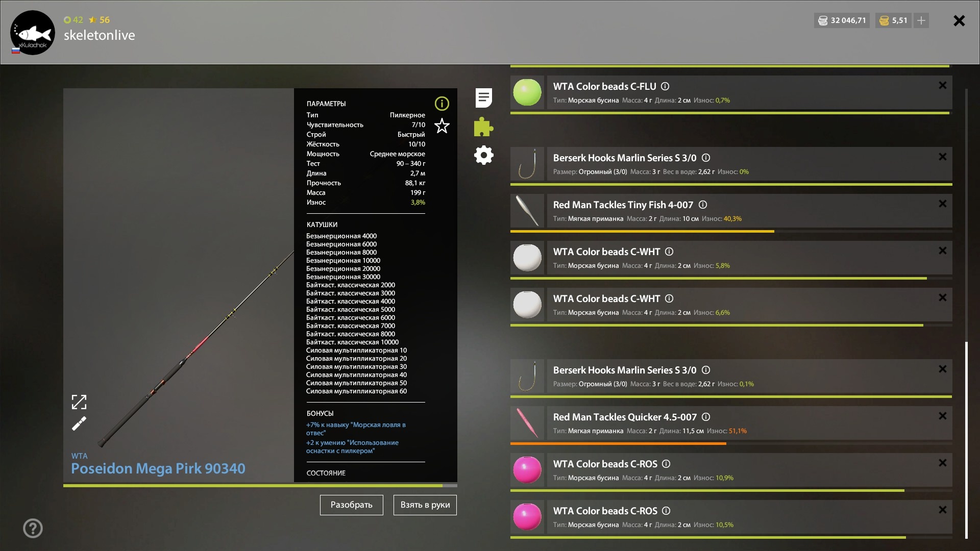Expand the rod image to fullscreen
The width and height of the screenshot is (980, 551).
pos(79,402)
